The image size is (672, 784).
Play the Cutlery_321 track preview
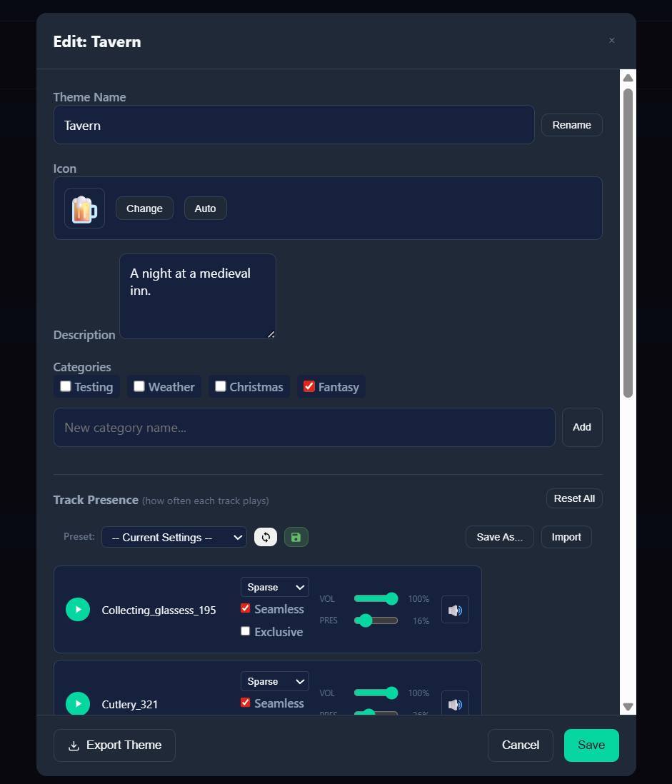tap(78, 704)
